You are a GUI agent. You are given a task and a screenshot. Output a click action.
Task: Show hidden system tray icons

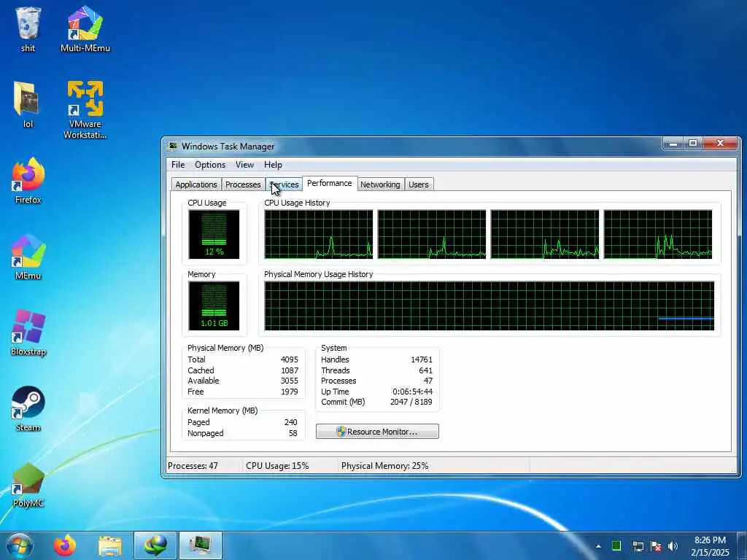(598, 546)
